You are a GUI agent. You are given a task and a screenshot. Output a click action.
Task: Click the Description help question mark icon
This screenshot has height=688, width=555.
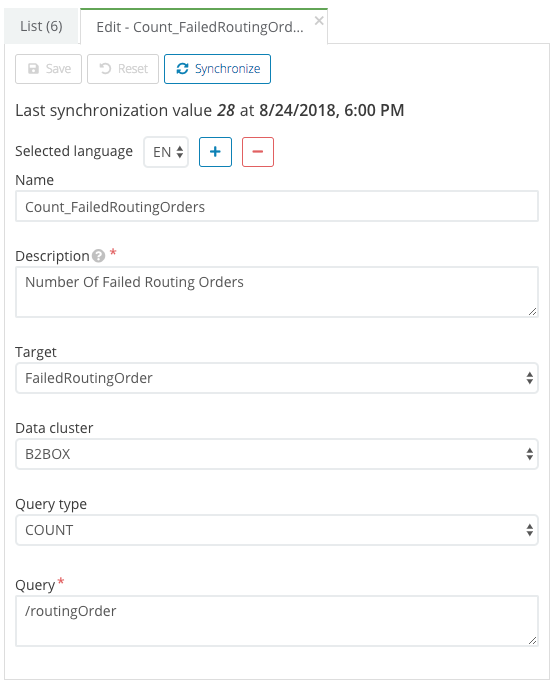click(x=99, y=256)
